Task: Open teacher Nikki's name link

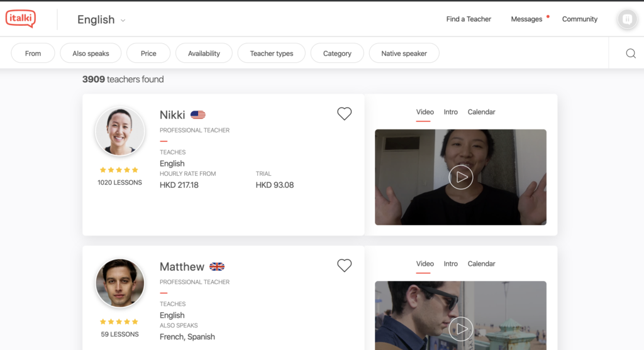Action: [x=172, y=115]
